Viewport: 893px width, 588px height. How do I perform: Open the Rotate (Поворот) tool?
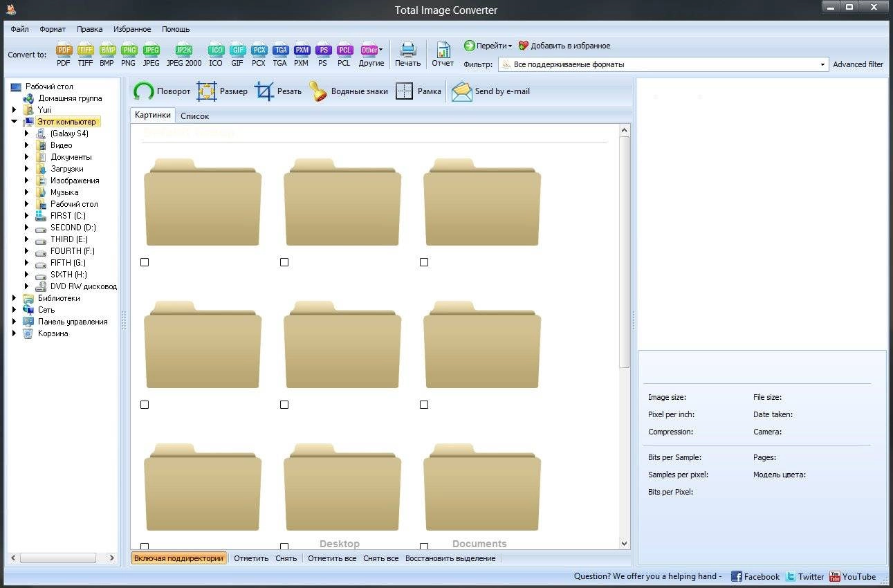coord(162,91)
